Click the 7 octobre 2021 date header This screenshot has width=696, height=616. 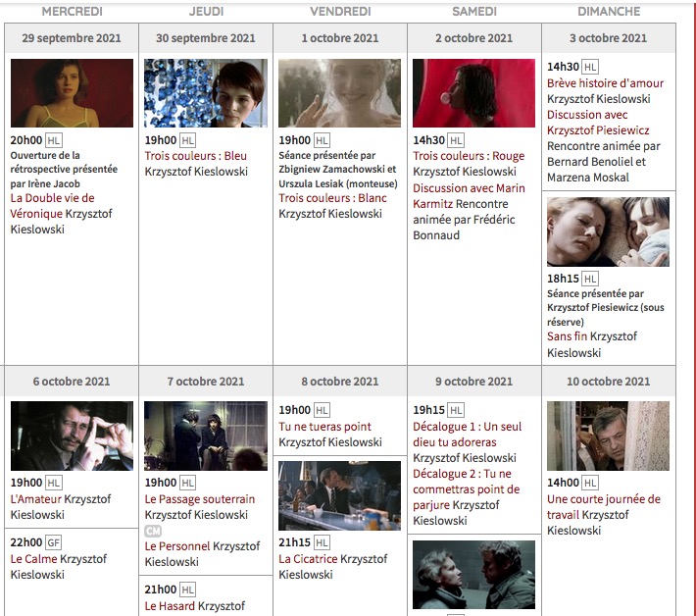coord(206,382)
